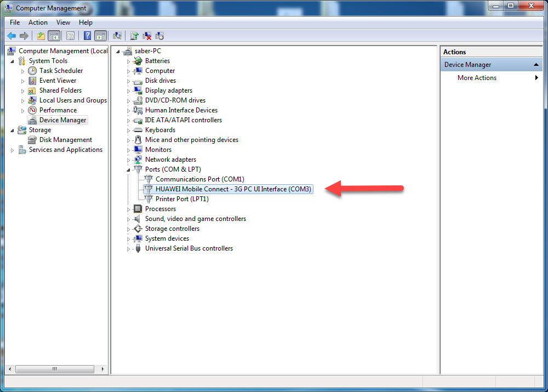Click the Update Driver Software icon
This screenshot has height=392, width=548.
pos(134,36)
